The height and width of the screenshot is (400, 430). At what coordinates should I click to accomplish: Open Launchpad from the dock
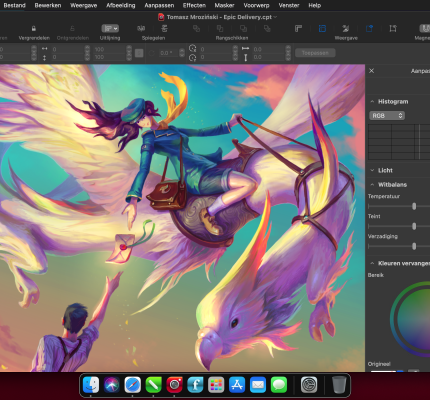coord(216,385)
